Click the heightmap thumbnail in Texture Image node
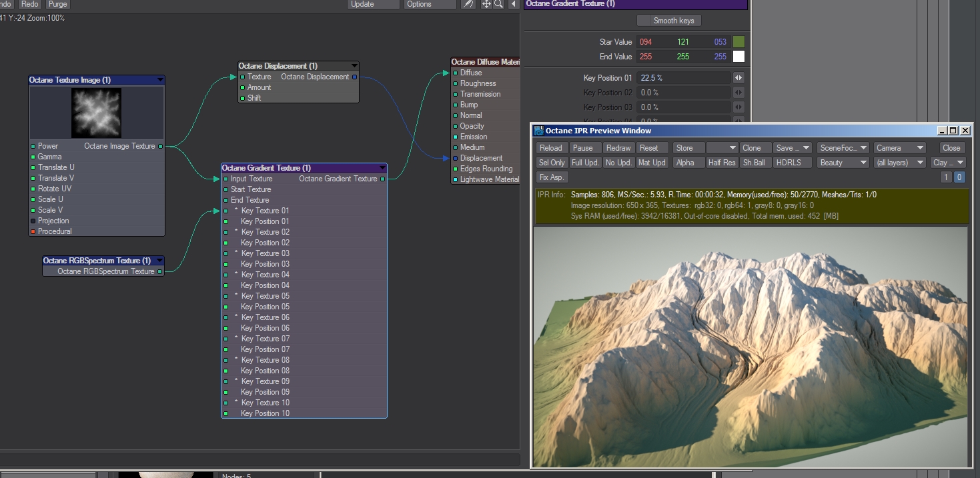 [x=97, y=113]
